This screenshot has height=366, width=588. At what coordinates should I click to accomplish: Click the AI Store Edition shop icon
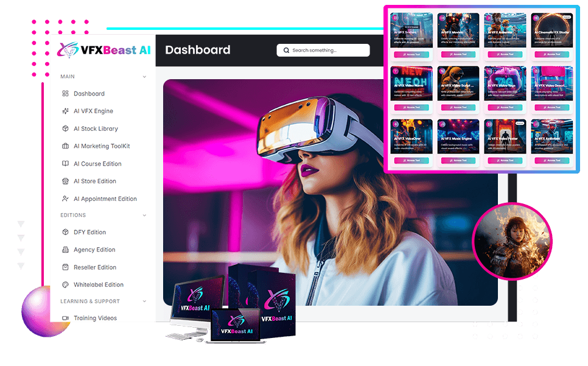coord(66,181)
